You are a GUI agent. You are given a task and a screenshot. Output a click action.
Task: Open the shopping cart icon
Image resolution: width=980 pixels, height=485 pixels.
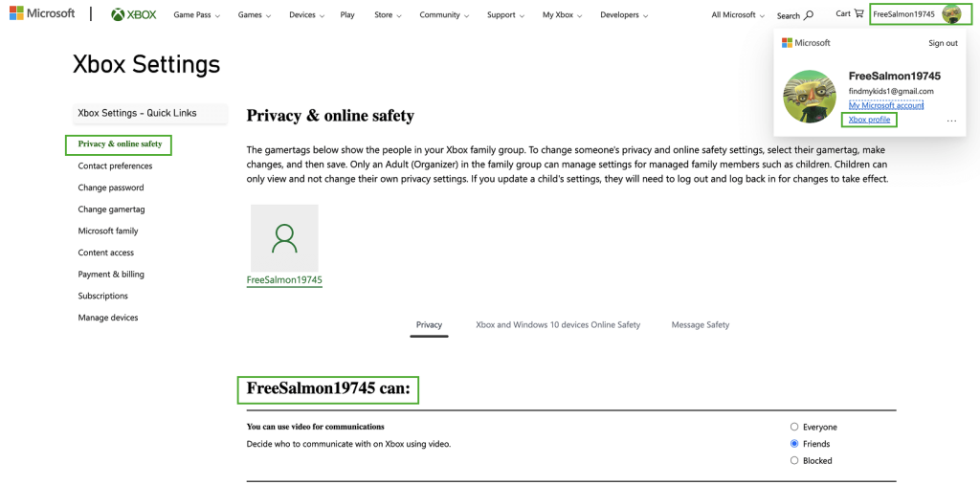coord(858,13)
